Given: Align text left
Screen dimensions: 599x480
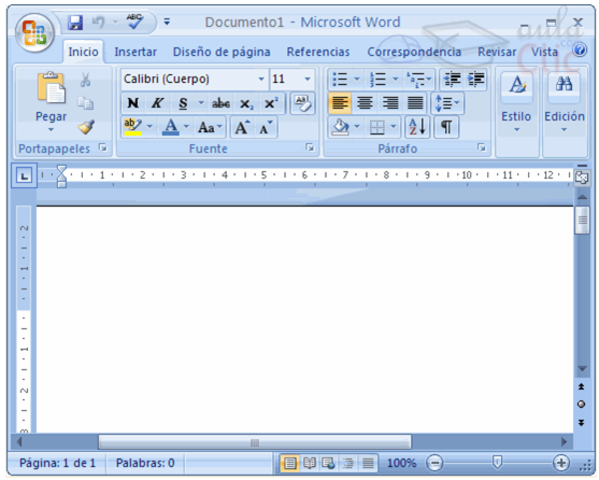Looking at the screenshot, I should (x=340, y=103).
